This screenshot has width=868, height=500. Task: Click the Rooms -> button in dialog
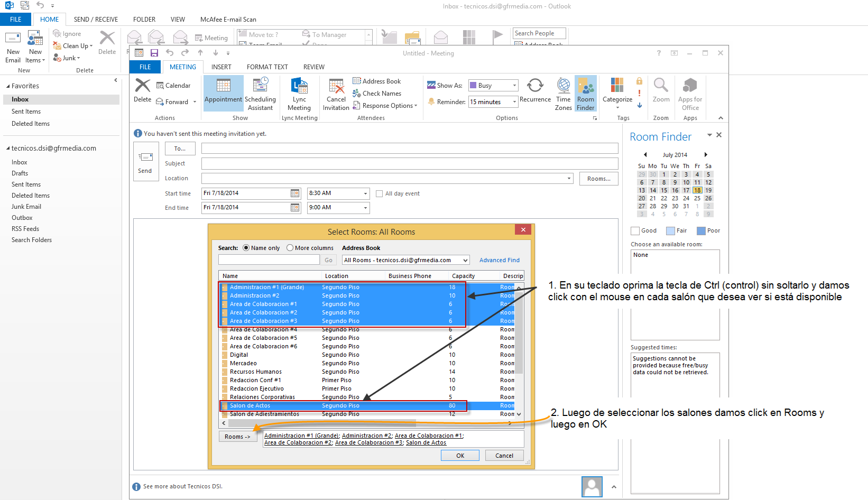(237, 437)
